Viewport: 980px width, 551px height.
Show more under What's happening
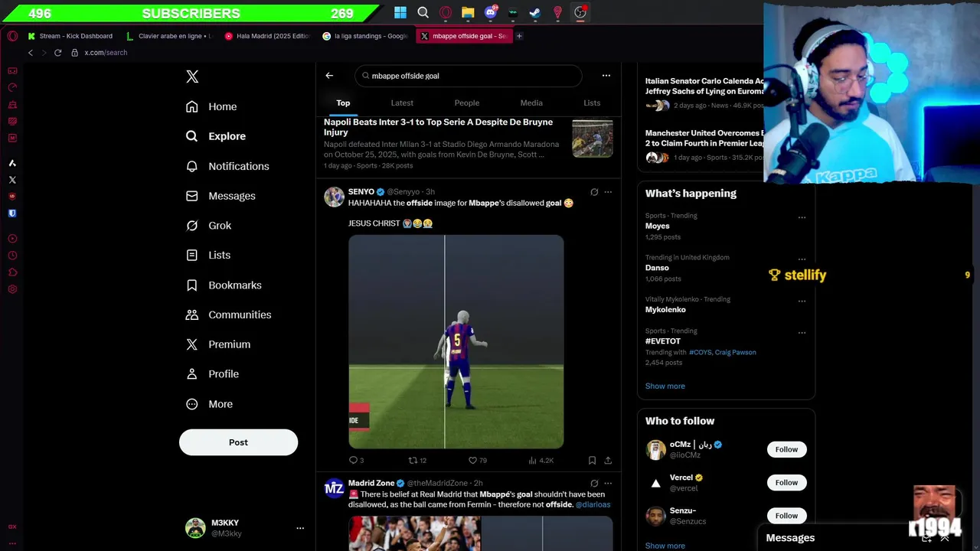665,386
